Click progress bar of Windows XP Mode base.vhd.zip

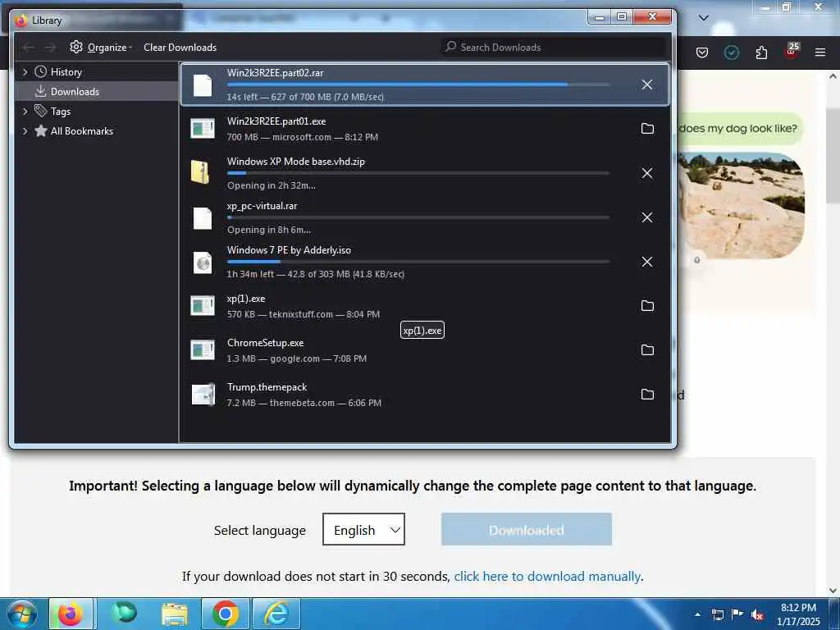418,173
